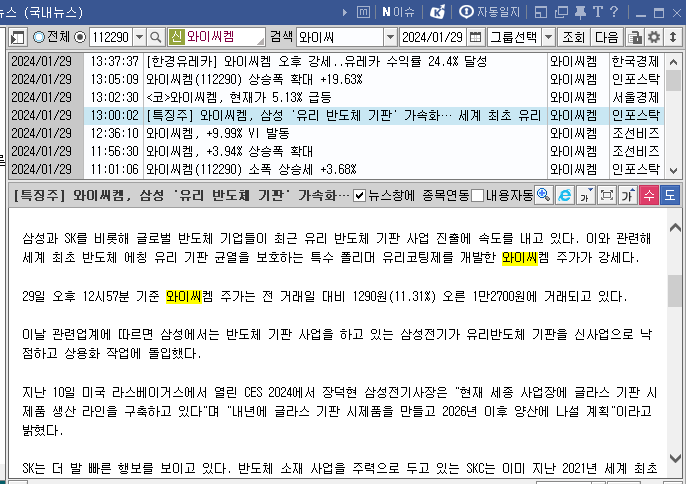The width and height of the screenshot is (686, 484).
Task: Click the red 수 buy button
Action: (x=648, y=195)
